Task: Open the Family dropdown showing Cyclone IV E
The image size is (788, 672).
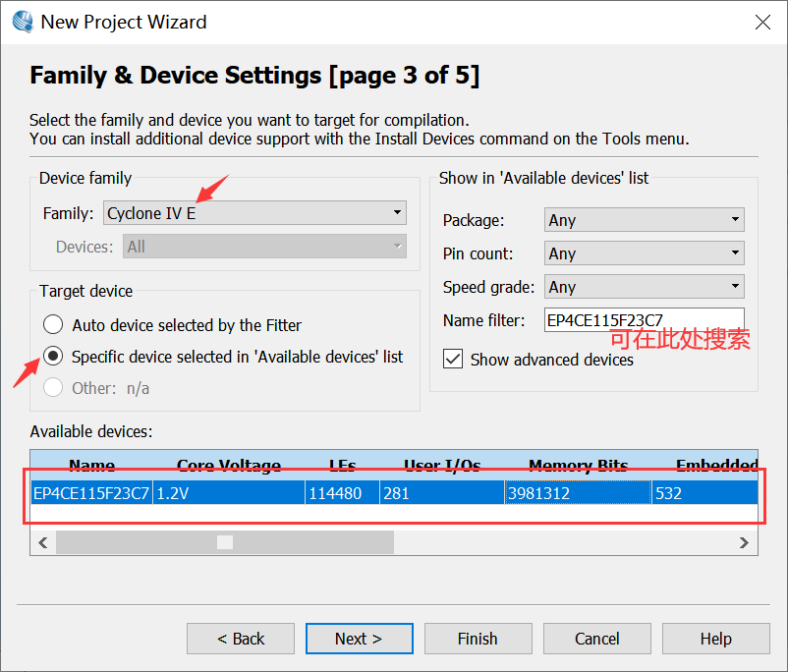Action: click(x=254, y=213)
